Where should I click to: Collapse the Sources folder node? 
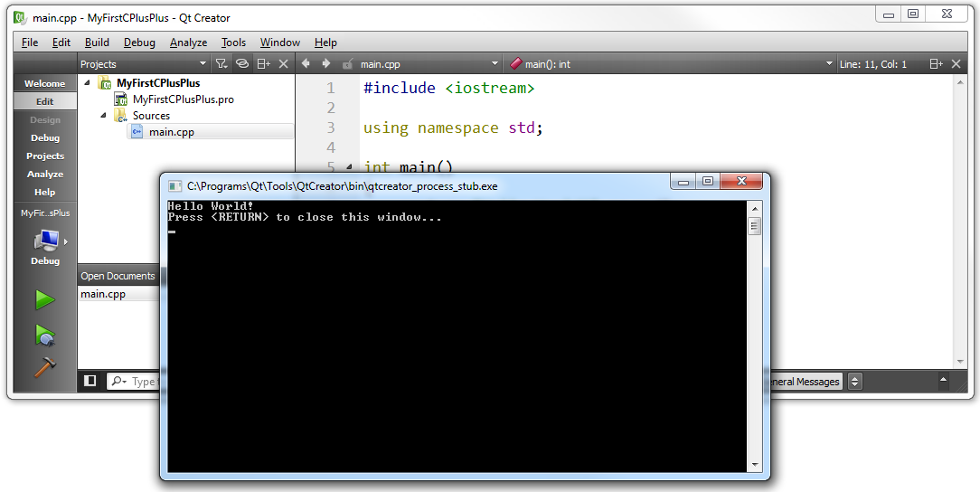(103, 116)
